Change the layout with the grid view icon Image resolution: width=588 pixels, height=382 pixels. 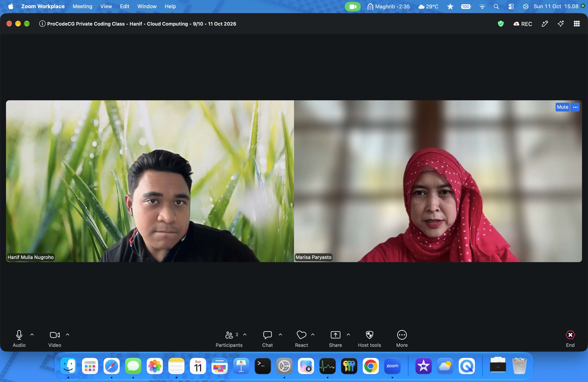click(577, 24)
